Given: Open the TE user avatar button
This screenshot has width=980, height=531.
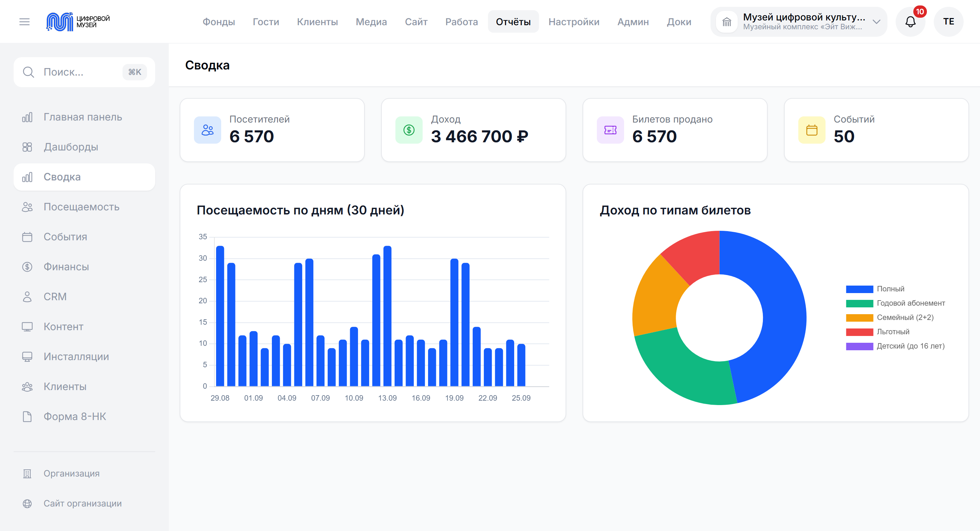Looking at the screenshot, I should [x=948, y=22].
